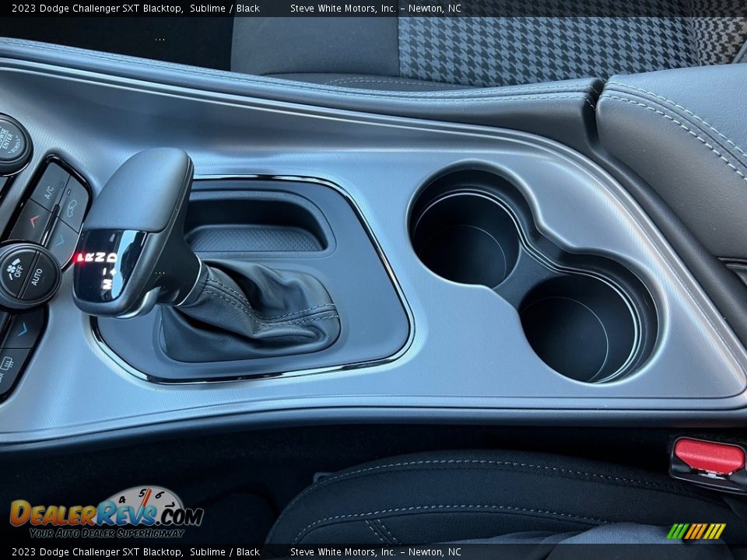This screenshot has height=560, width=747.
Task: Click top caption 'Steve White Motors, Inc.'
Action: [x=342, y=8]
